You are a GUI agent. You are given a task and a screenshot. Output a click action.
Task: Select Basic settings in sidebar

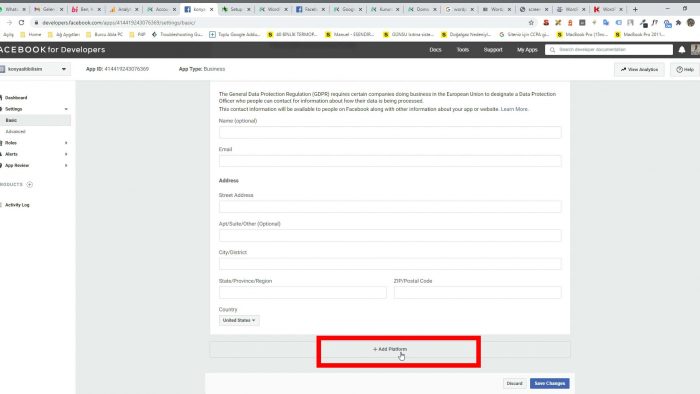(35, 120)
